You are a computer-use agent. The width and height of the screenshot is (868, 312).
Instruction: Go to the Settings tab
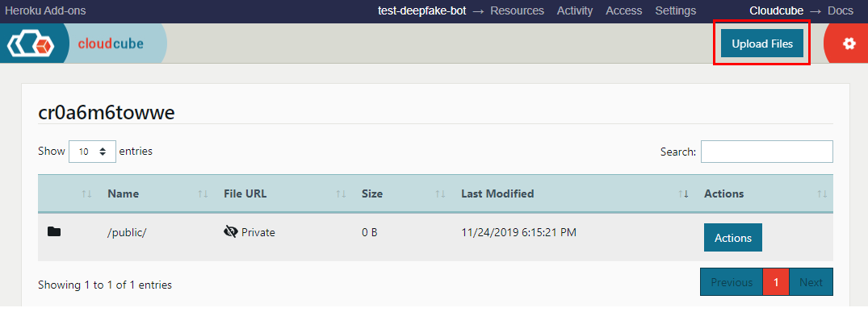[675, 10]
